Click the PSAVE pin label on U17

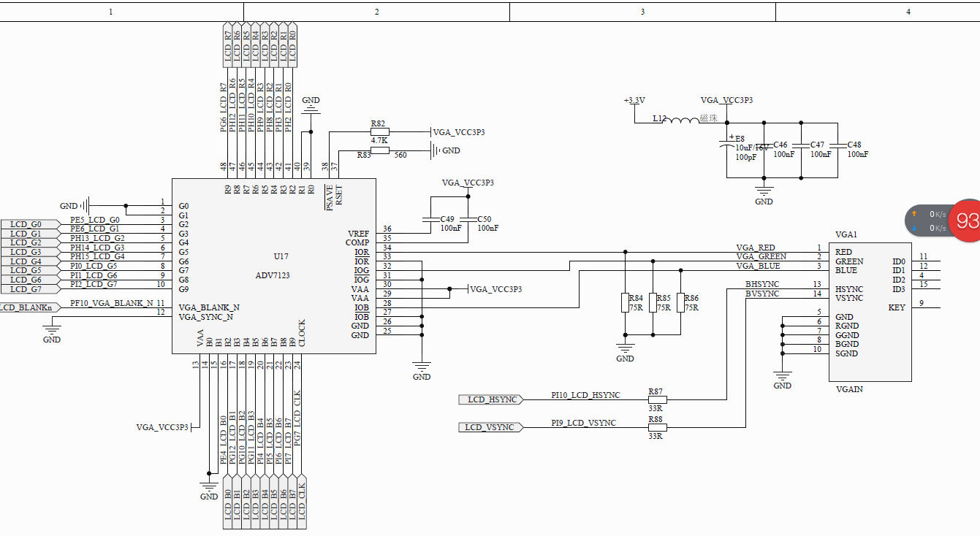coord(330,196)
